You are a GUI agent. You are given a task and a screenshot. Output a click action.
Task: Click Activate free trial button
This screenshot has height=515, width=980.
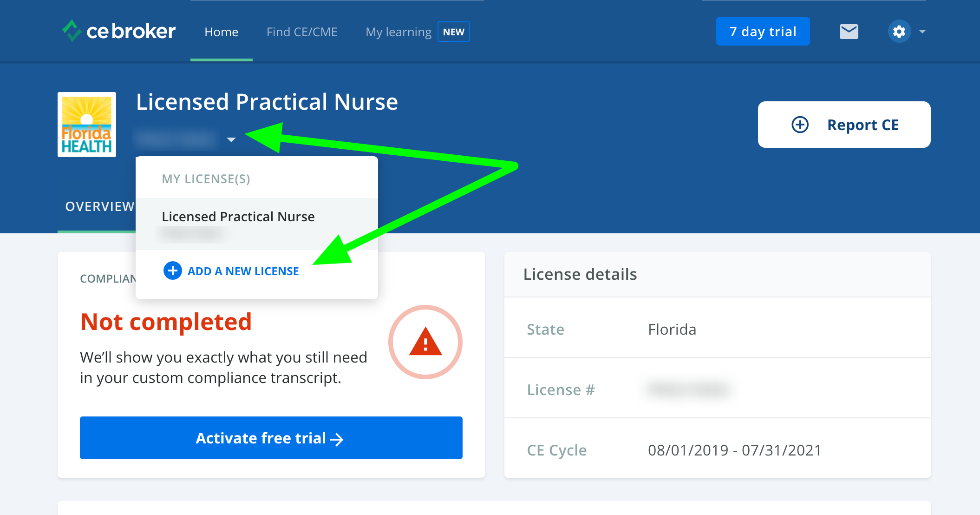(x=271, y=438)
